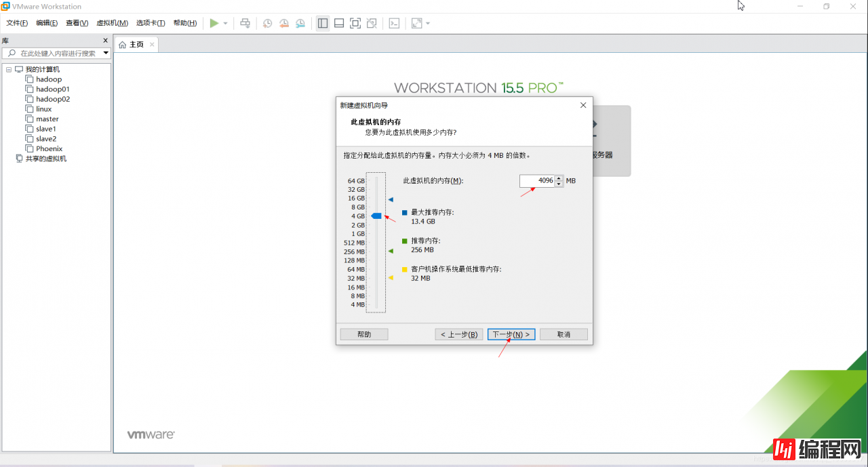This screenshot has height=467, width=868.
Task: Open the 帮助(H) menu
Action: (x=185, y=23)
